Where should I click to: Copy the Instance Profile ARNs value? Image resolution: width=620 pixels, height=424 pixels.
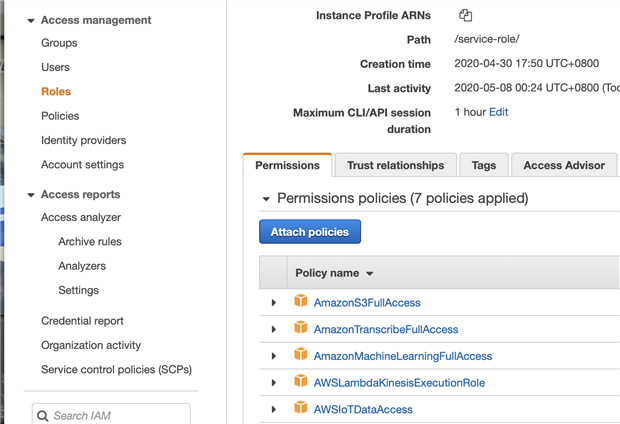pos(465,15)
